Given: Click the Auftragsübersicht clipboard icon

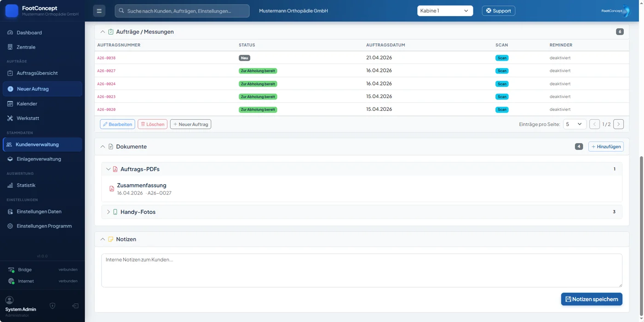Looking at the screenshot, I should point(10,73).
